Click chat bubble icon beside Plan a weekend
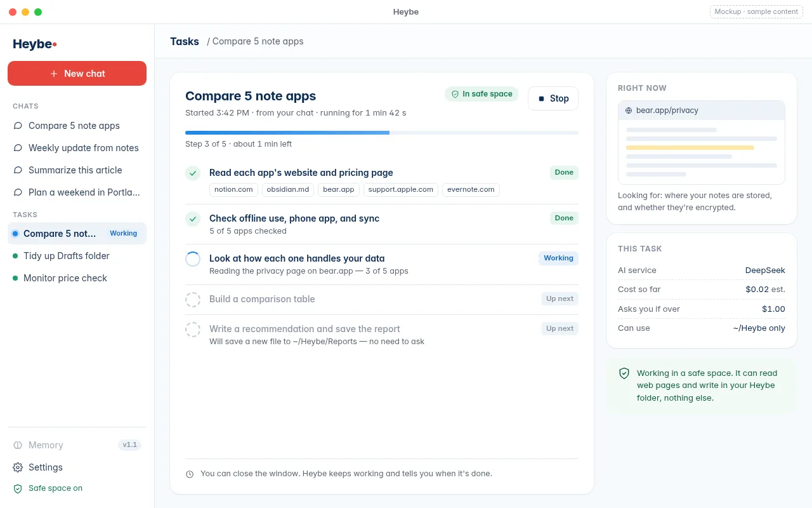Viewport: 812px width, 508px height. click(18, 192)
